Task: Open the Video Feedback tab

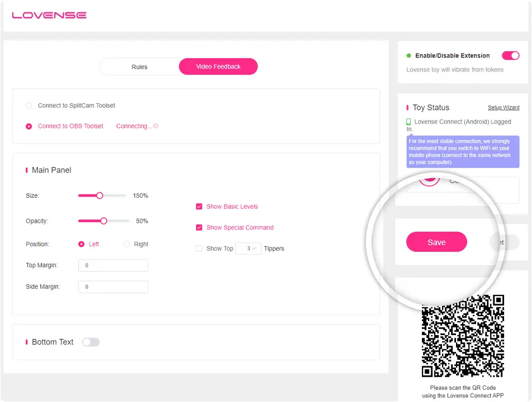Action: [x=218, y=66]
